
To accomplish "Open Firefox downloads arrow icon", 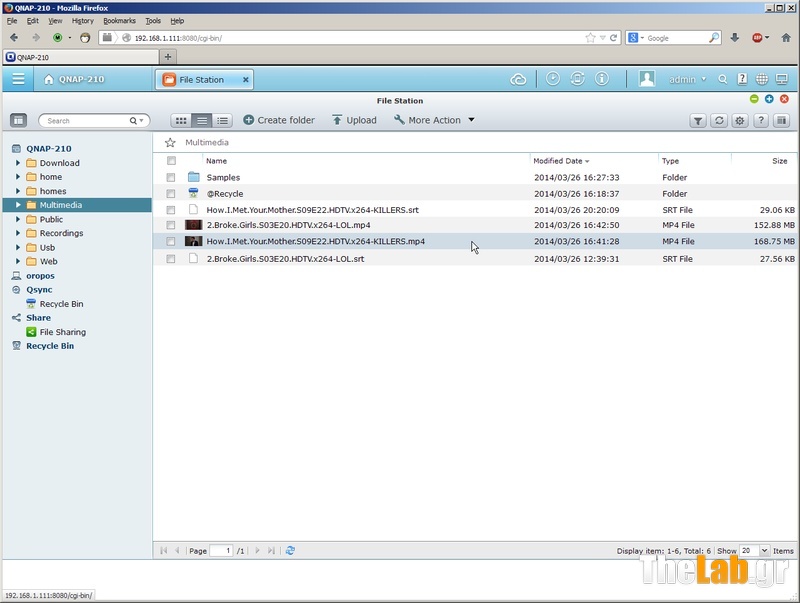I will point(735,38).
